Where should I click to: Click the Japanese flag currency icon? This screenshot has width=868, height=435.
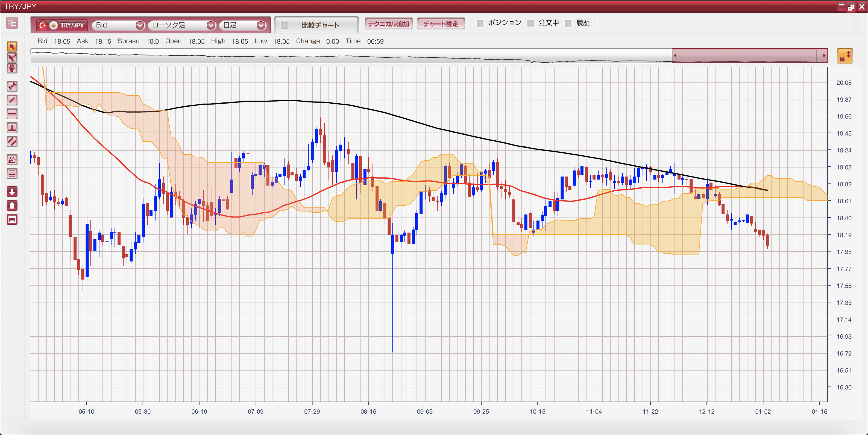53,25
